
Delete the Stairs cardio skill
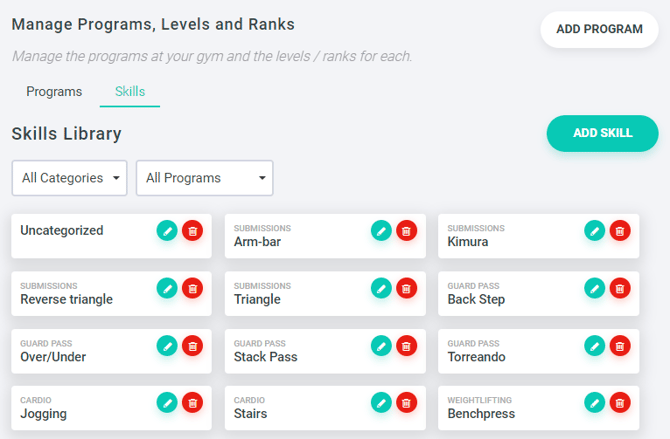(406, 403)
